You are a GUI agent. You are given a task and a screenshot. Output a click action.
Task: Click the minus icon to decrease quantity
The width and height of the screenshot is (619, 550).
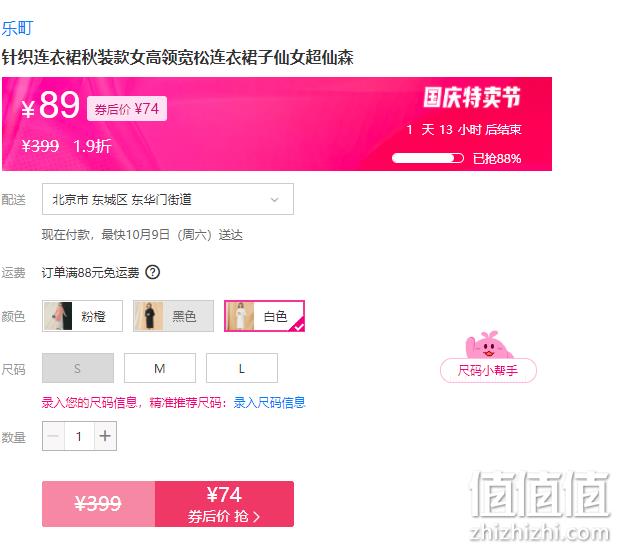[53, 436]
